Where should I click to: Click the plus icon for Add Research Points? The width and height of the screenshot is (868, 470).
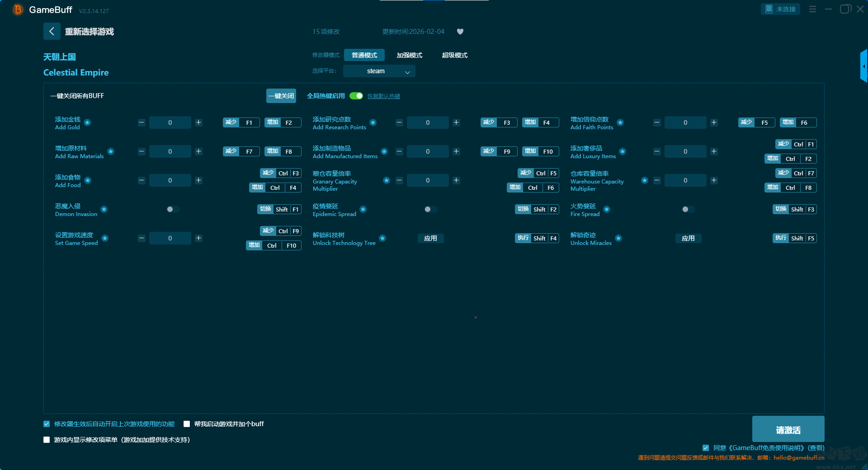tap(456, 122)
